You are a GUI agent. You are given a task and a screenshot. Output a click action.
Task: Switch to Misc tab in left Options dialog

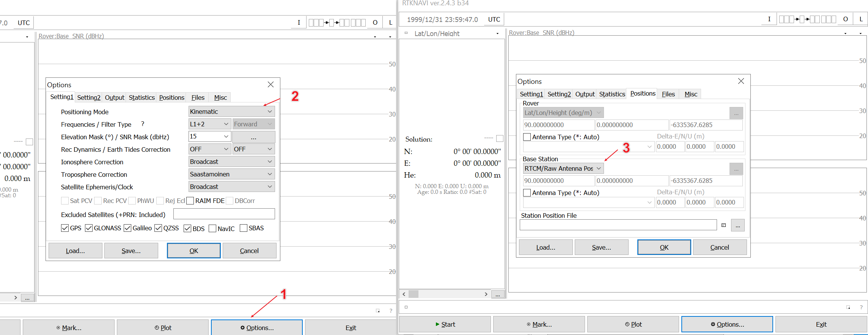(220, 98)
